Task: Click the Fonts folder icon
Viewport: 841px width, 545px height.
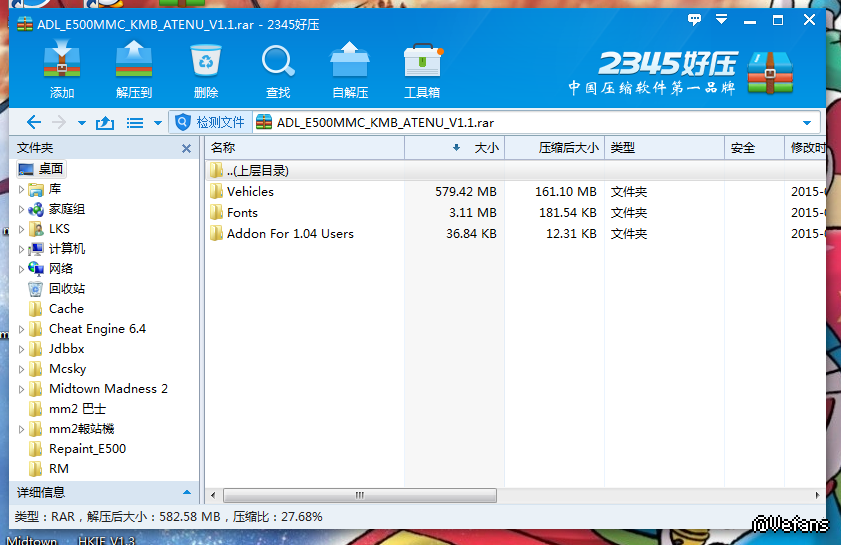Action: (x=216, y=212)
